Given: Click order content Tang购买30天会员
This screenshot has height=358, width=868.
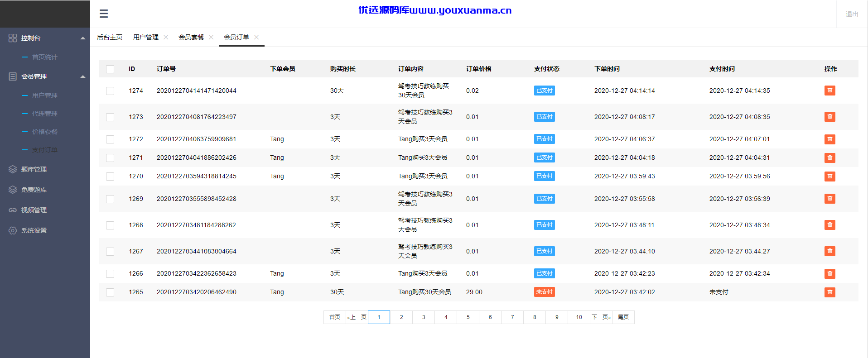Looking at the screenshot, I should coord(424,292).
